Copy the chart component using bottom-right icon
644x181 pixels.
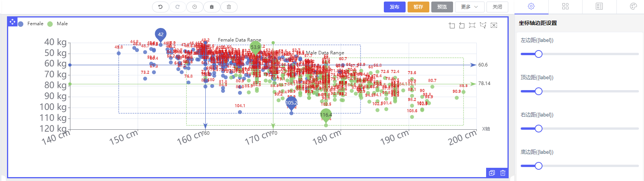pyautogui.click(x=492, y=173)
